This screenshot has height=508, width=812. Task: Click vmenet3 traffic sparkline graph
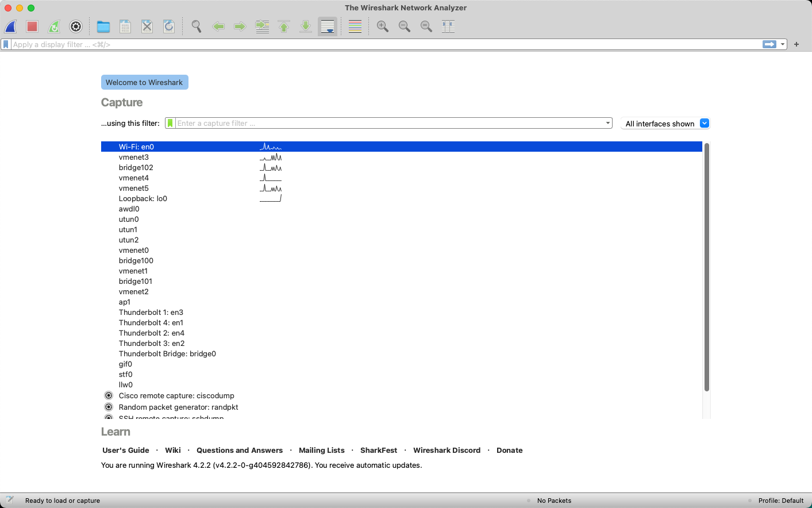tap(271, 157)
